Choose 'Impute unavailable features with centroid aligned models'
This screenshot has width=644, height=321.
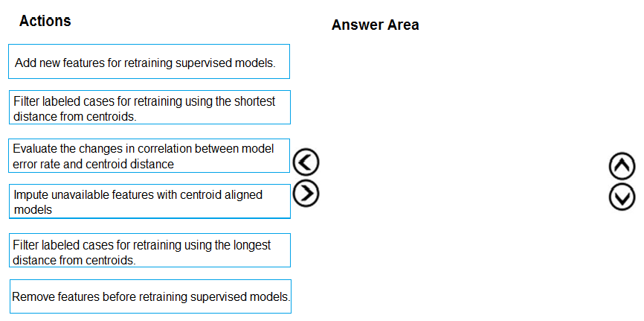[150, 202]
